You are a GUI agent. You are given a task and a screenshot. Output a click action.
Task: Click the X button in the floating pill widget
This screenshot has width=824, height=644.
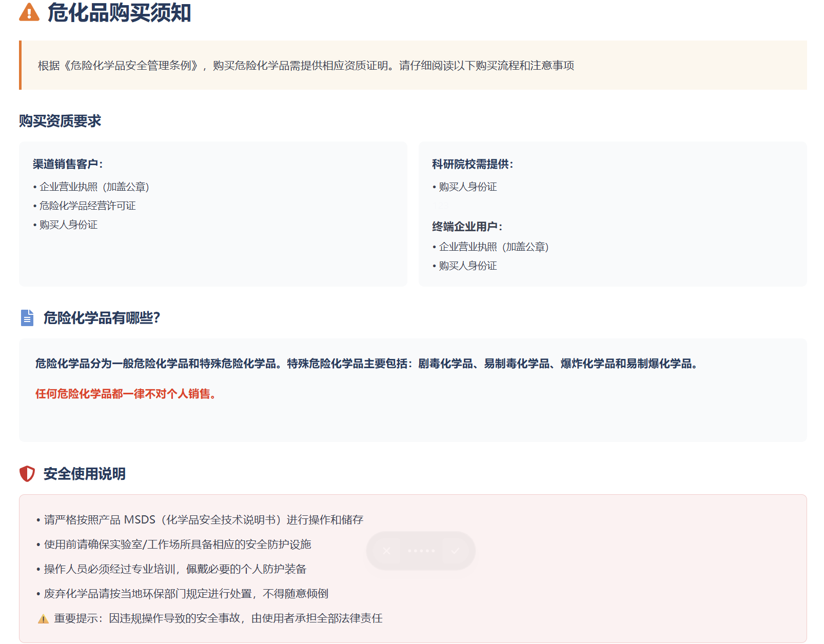click(x=386, y=551)
